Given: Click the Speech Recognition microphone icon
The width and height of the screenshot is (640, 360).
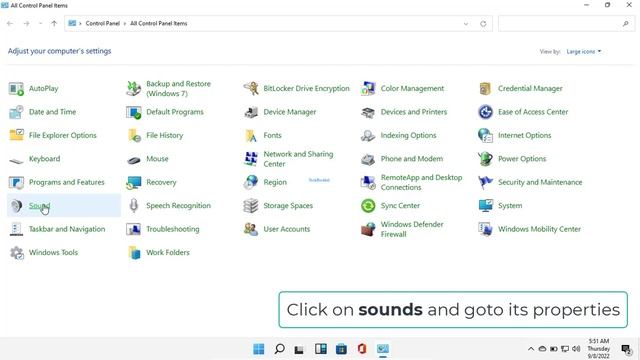Looking at the screenshot, I should click(133, 206).
